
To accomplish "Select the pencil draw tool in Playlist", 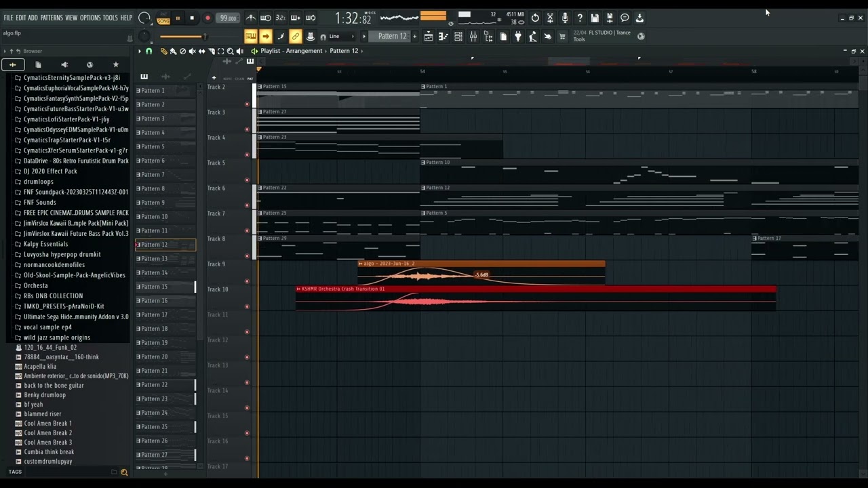I will click(163, 52).
